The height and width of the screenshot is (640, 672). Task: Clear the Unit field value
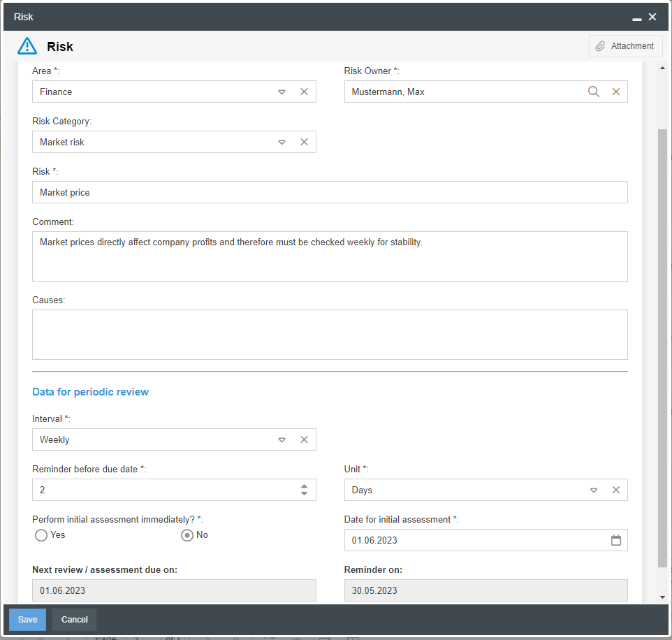click(616, 490)
